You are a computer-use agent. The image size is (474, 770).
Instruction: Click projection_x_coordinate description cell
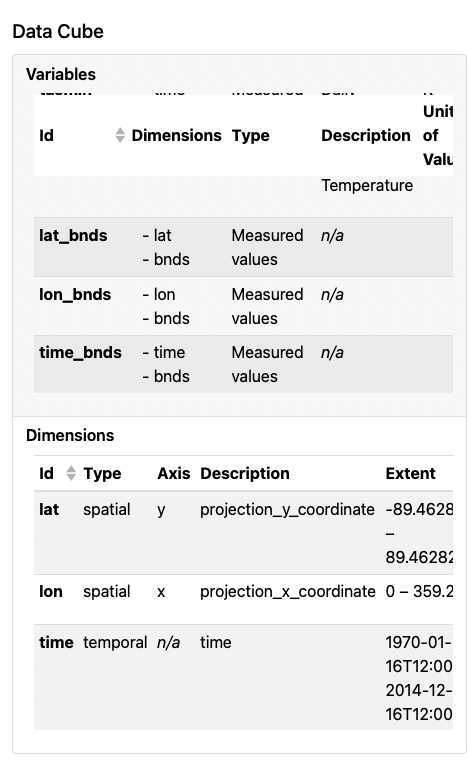[x=287, y=591]
